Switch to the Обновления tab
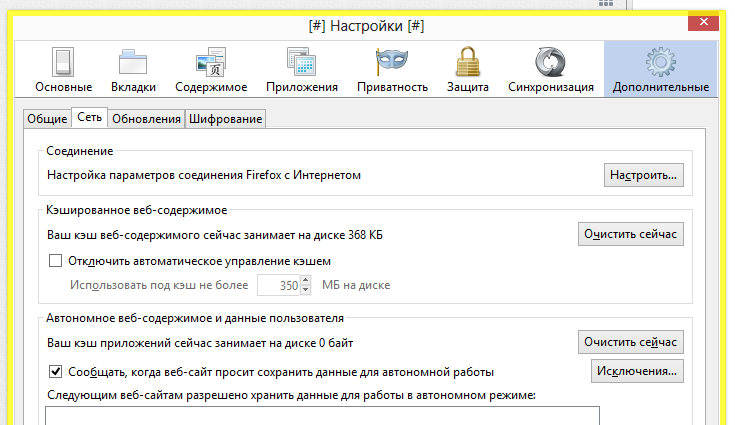Image resolution: width=735 pixels, height=425 pixels. click(146, 119)
